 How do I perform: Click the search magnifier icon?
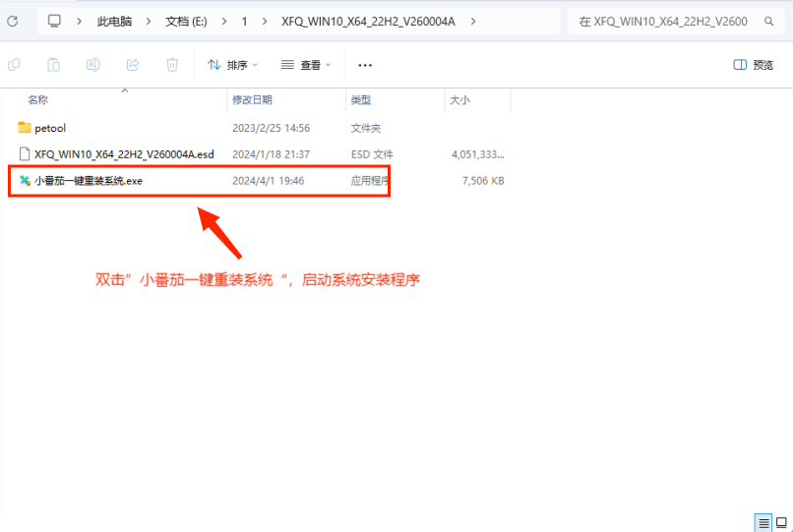coord(767,21)
